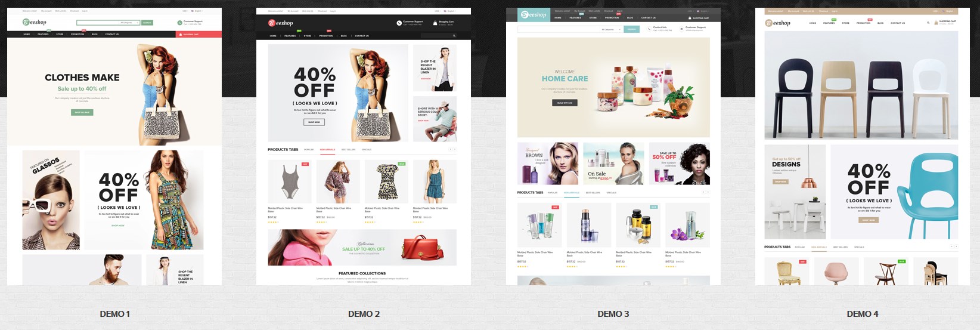Viewport: 980px width, 330px height.
Task: Click the phone support icon in Demo 1
Action: (179, 23)
